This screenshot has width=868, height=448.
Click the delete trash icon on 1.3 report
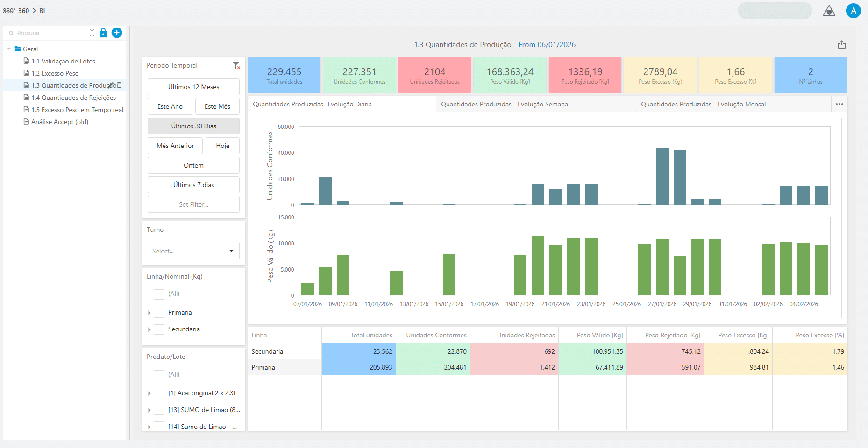point(120,85)
